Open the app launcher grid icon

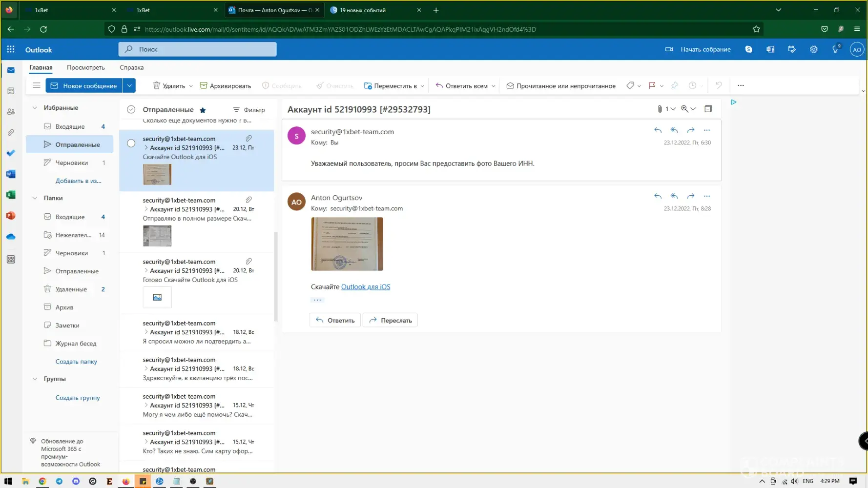pos(11,49)
